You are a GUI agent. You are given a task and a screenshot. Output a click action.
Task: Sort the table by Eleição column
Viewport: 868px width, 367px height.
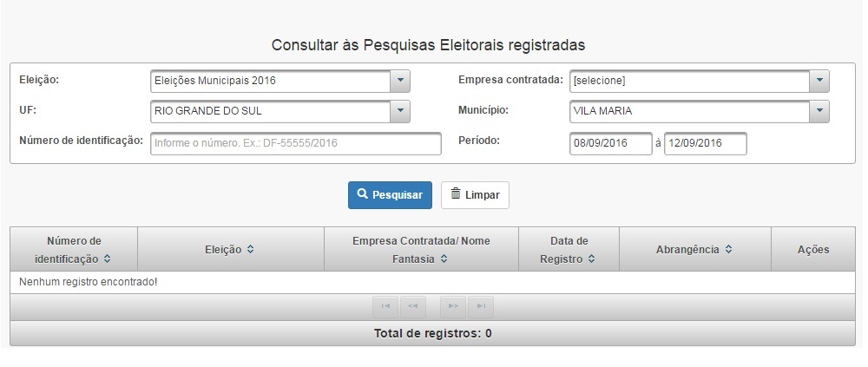250,250
